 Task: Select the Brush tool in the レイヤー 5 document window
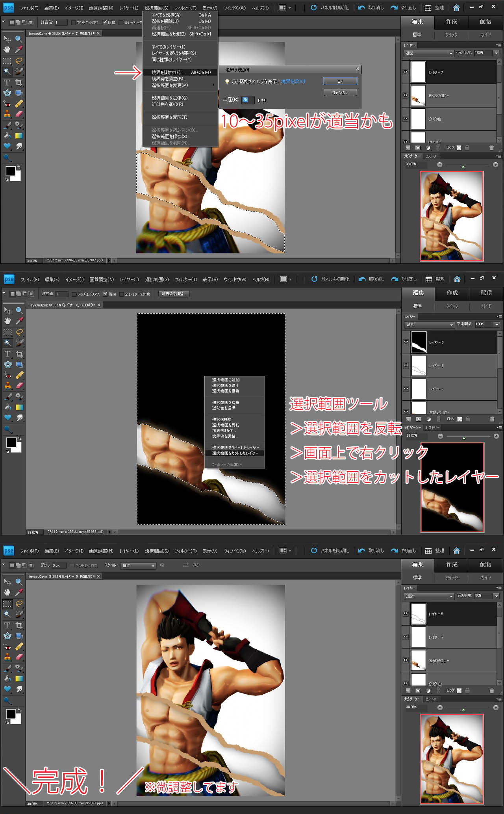[7, 668]
